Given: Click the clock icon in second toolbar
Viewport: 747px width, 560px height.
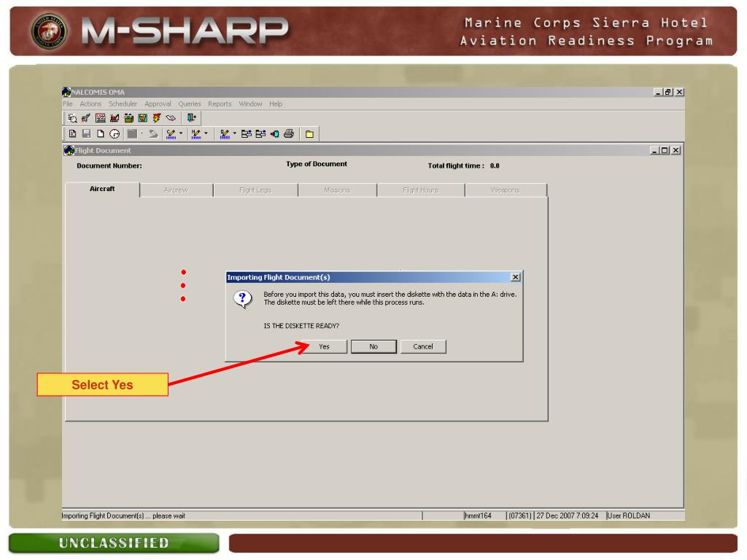Looking at the screenshot, I should 115,134.
